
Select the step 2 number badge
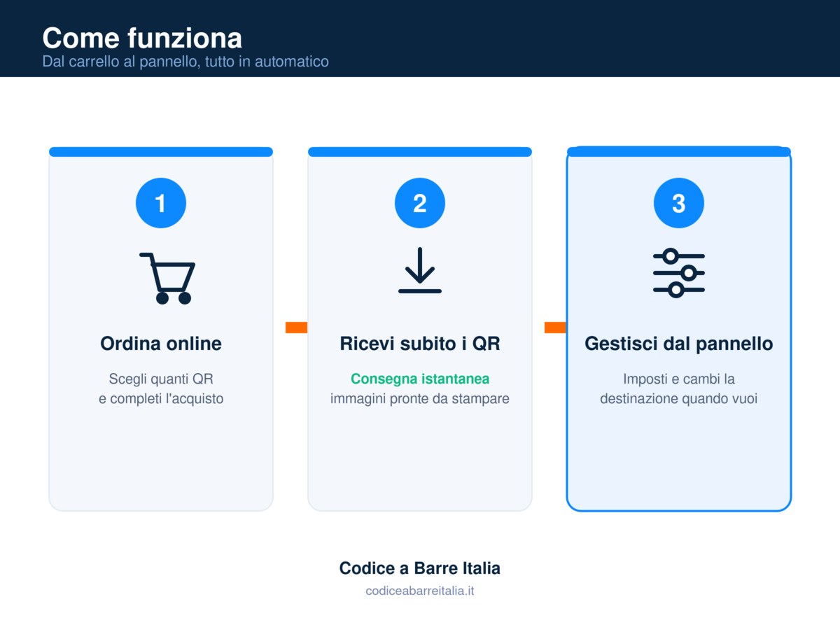tap(420, 203)
